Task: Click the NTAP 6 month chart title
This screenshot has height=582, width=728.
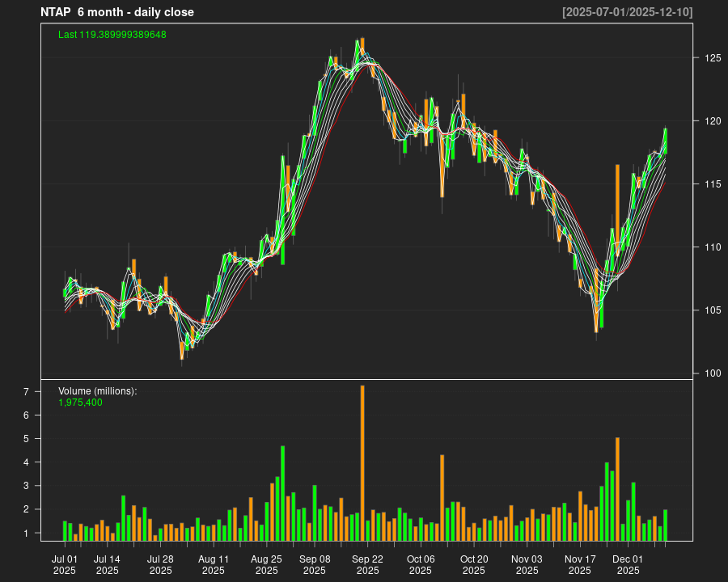Action: pyautogui.click(x=117, y=12)
